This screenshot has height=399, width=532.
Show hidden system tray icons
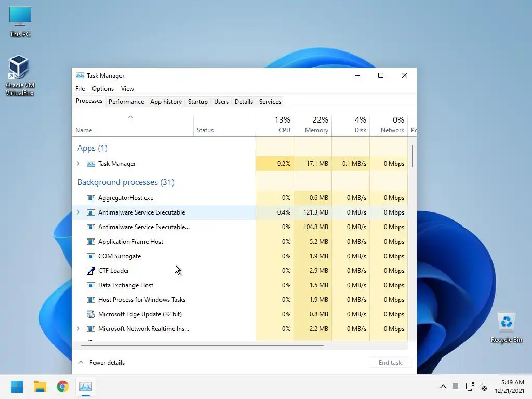443,387
